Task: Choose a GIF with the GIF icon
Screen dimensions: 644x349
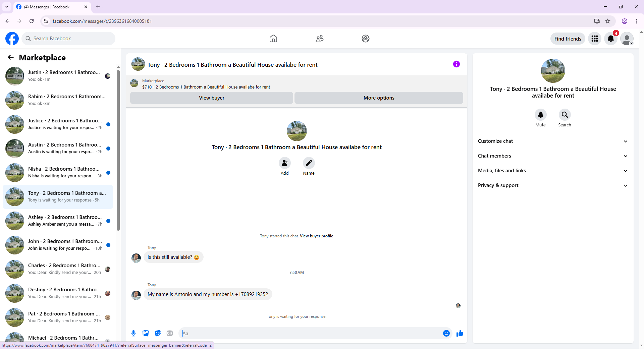Action: (170, 333)
